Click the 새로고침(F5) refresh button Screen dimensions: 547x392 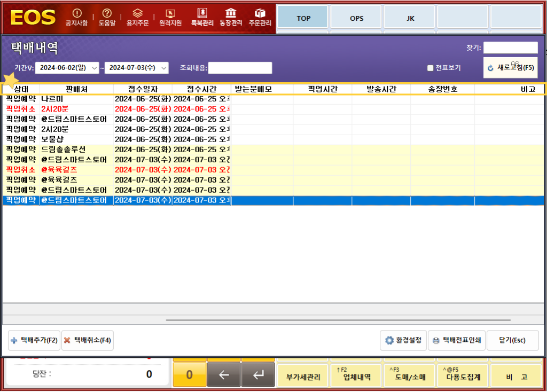pos(510,68)
